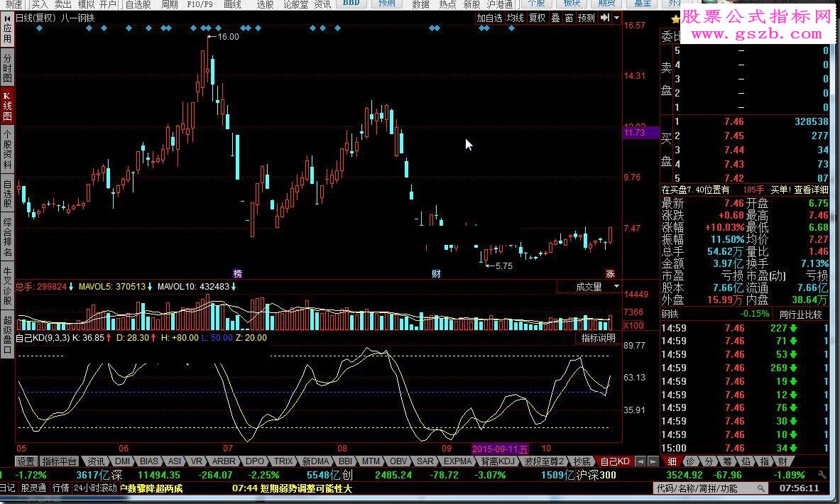Open 个股资料 stock information from sidebar
The image size is (840, 504).
coord(8,149)
